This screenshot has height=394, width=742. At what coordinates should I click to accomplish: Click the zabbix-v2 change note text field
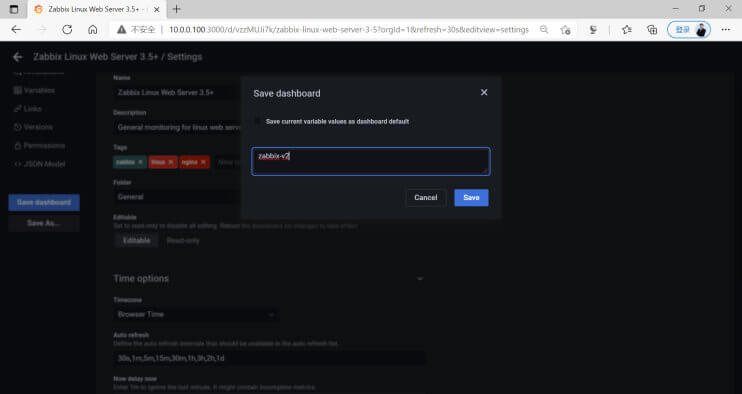pos(371,161)
